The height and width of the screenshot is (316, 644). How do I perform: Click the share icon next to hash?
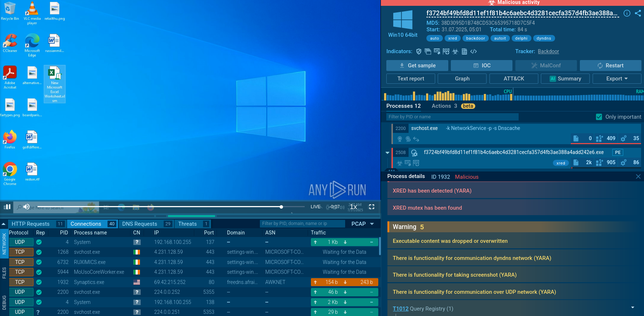tap(637, 13)
